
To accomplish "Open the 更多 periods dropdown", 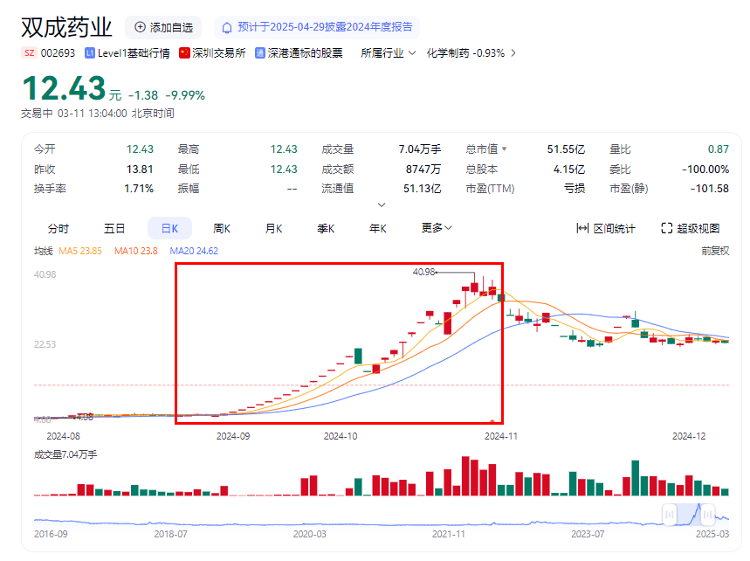I will click(436, 228).
